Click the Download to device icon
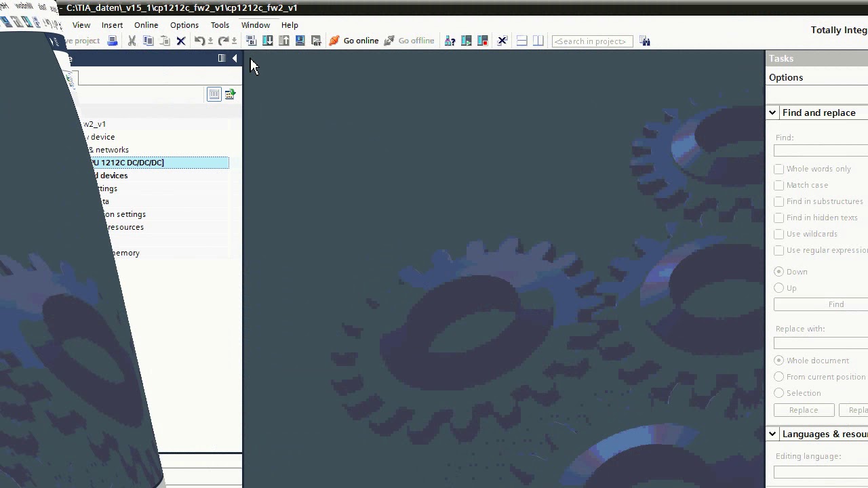The height and width of the screenshot is (488, 868). point(268,41)
